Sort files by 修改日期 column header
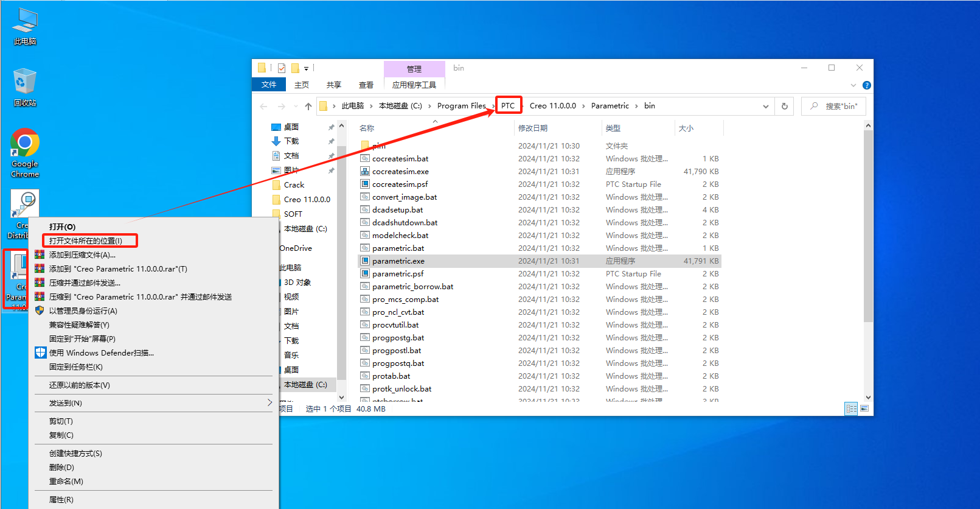 533,128
